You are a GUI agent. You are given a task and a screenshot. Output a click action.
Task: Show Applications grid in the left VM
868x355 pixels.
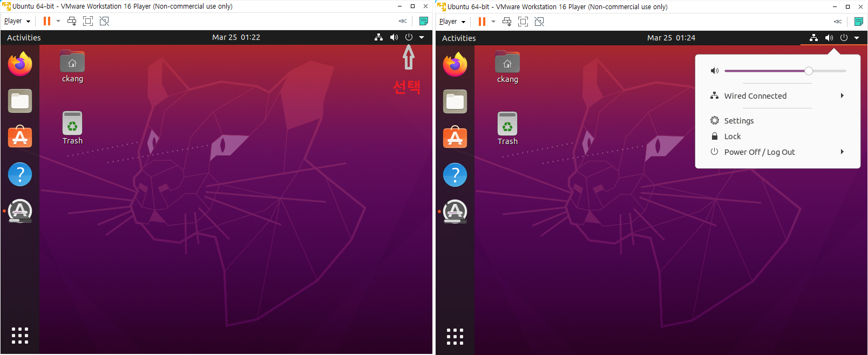pos(20,336)
